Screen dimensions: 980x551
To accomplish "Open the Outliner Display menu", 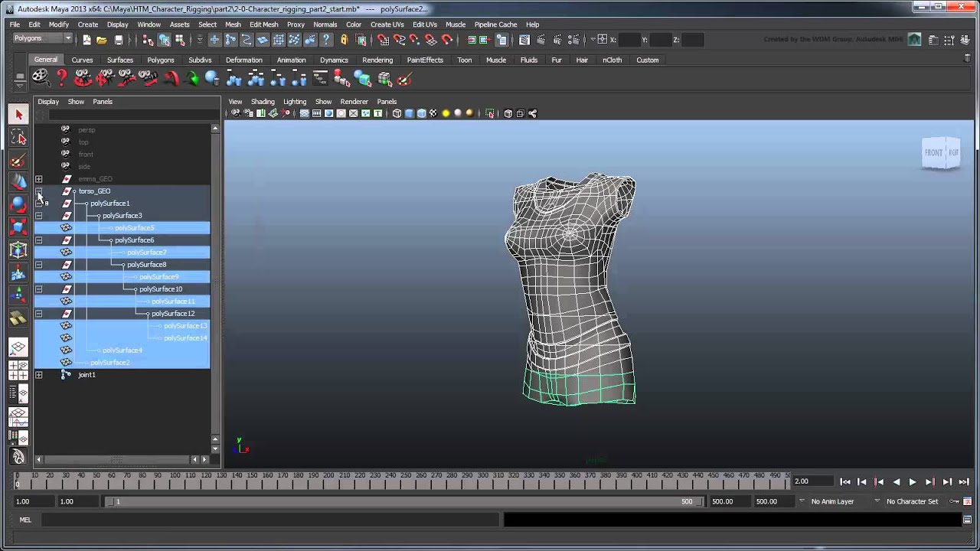I will (x=48, y=102).
